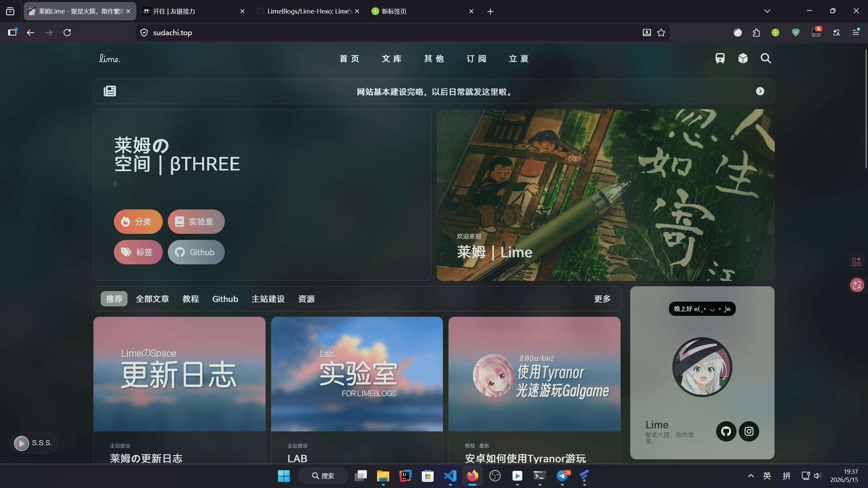Viewport: 868px width, 488px height.
Task: Open the extensions puzzle icon
Action: (756, 33)
